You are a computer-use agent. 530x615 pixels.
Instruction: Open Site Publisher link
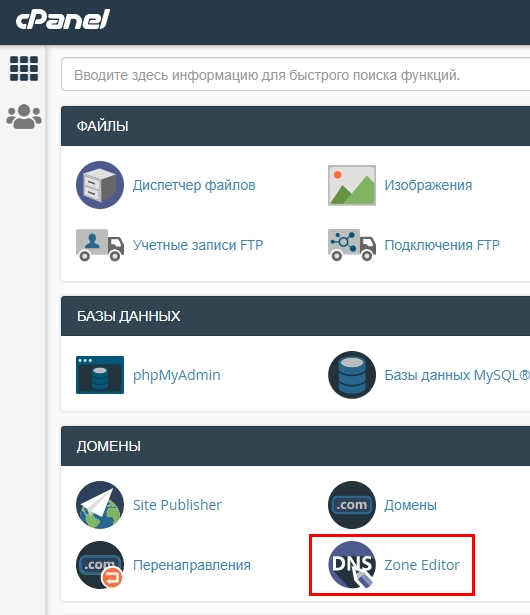pyautogui.click(x=177, y=505)
